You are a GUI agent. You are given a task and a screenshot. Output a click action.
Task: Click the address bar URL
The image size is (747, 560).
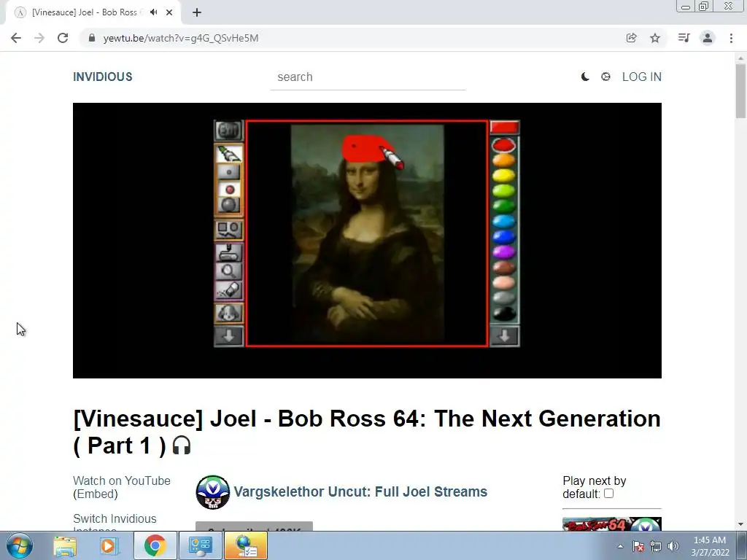click(x=181, y=38)
